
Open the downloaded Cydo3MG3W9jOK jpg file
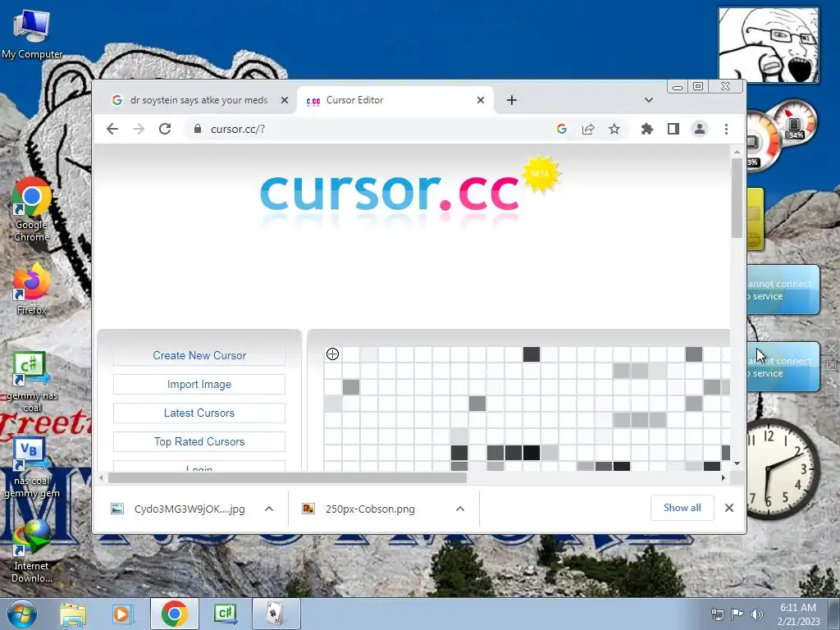(x=178, y=509)
